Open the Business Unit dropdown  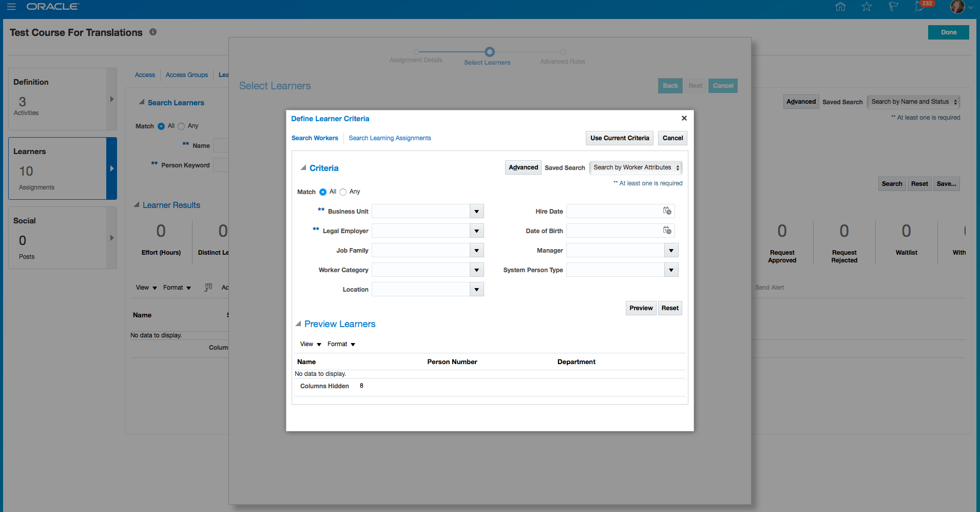[477, 211]
